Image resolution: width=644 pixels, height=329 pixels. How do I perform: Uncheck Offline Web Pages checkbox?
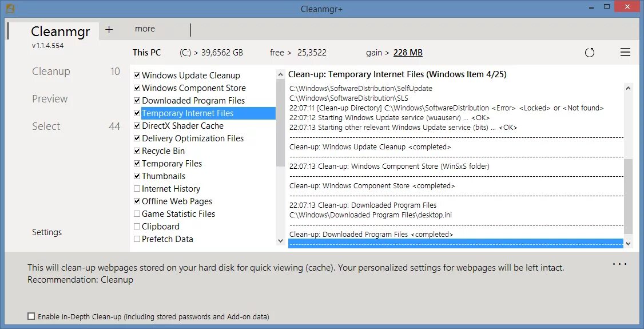click(x=137, y=201)
